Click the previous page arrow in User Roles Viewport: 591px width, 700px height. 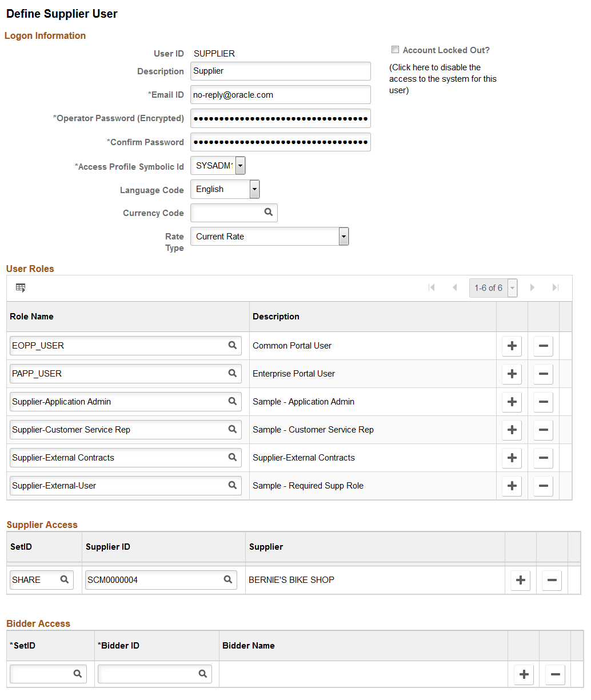(x=454, y=287)
